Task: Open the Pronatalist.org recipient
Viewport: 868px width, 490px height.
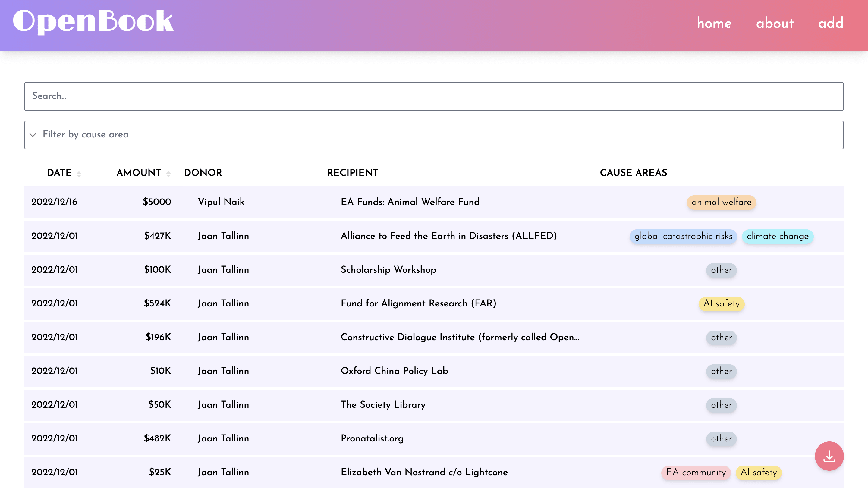Action: coord(372,438)
